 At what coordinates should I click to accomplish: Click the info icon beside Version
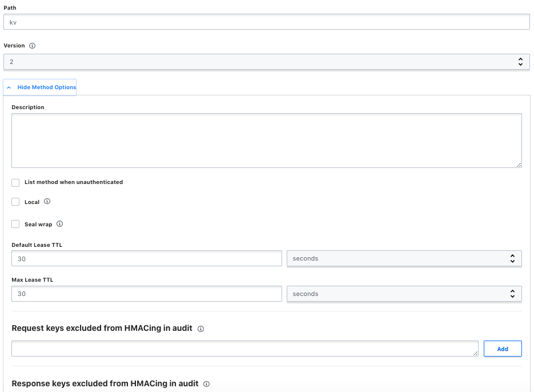pyautogui.click(x=33, y=46)
